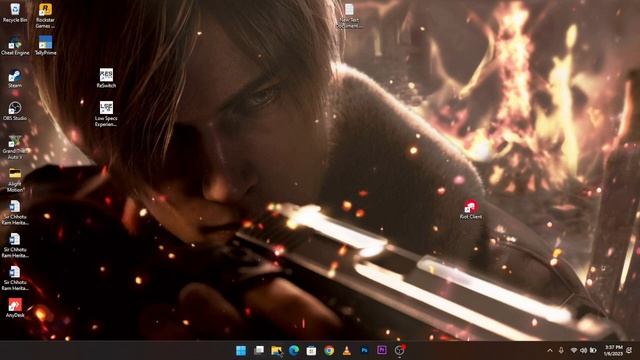Launch Premiere Pro from the taskbar

coord(382,351)
